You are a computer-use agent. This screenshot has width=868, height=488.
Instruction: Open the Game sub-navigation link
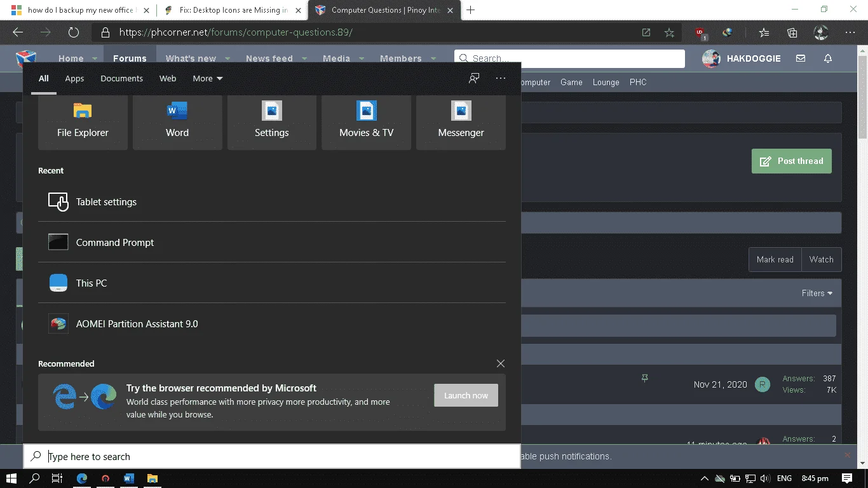(571, 82)
